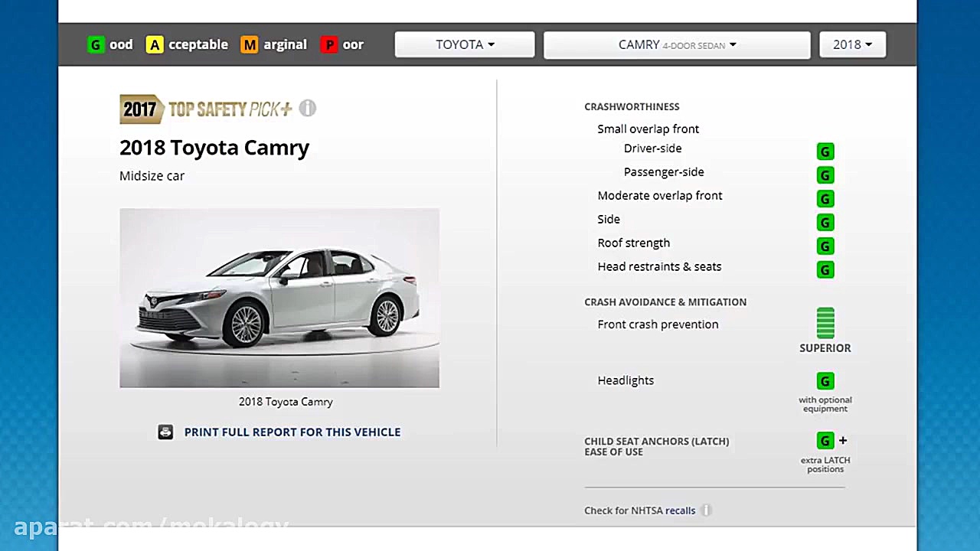This screenshot has height=551, width=980.
Task: Click the Roof strength rating icon
Action: point(825,246)
